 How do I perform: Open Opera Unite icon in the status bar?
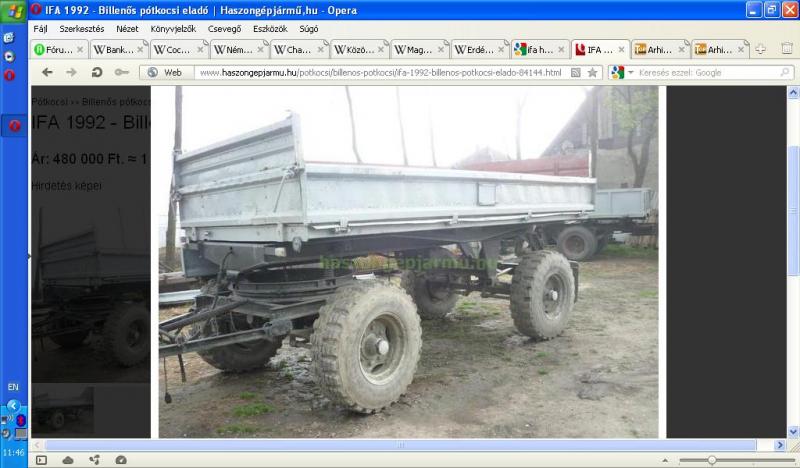[x=94, y=460]
